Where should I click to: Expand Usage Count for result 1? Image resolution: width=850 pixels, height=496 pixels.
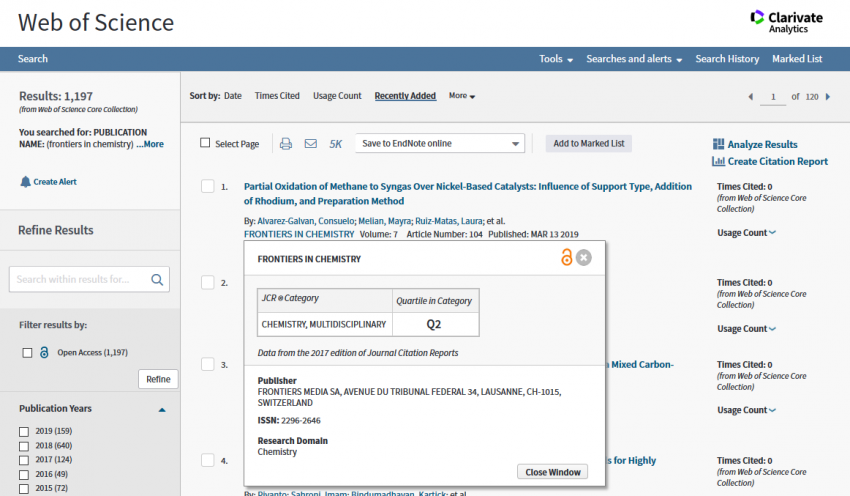click(746, 233)
